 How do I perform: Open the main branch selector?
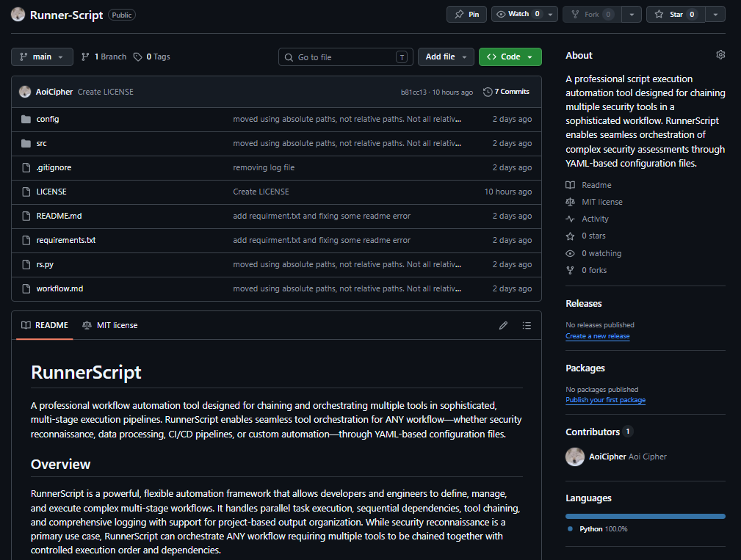click(42, 57)
